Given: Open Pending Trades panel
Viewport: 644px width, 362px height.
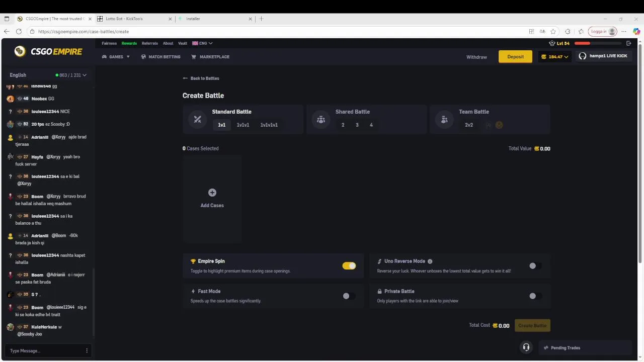Looking at the screenshot, I should pyautogui.click(x=586, y=348).
